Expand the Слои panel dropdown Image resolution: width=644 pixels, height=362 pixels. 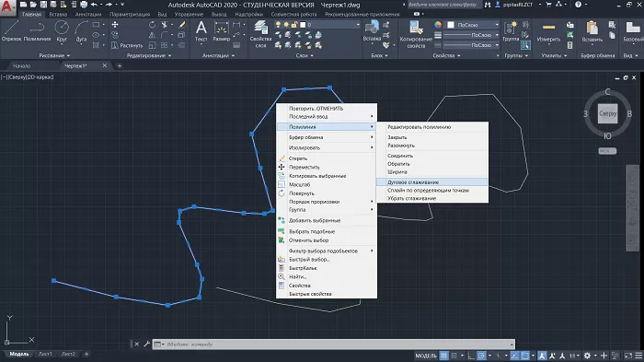tap(305, 55)
